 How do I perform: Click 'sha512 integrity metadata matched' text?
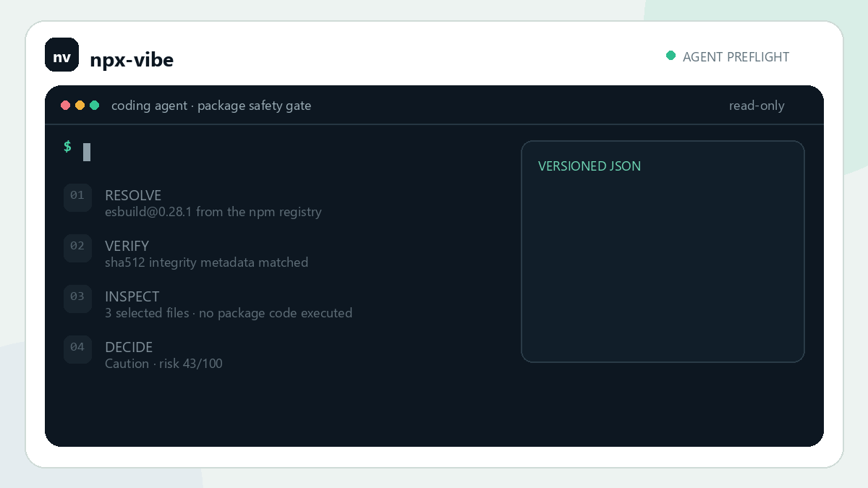[x=207, y=262]
